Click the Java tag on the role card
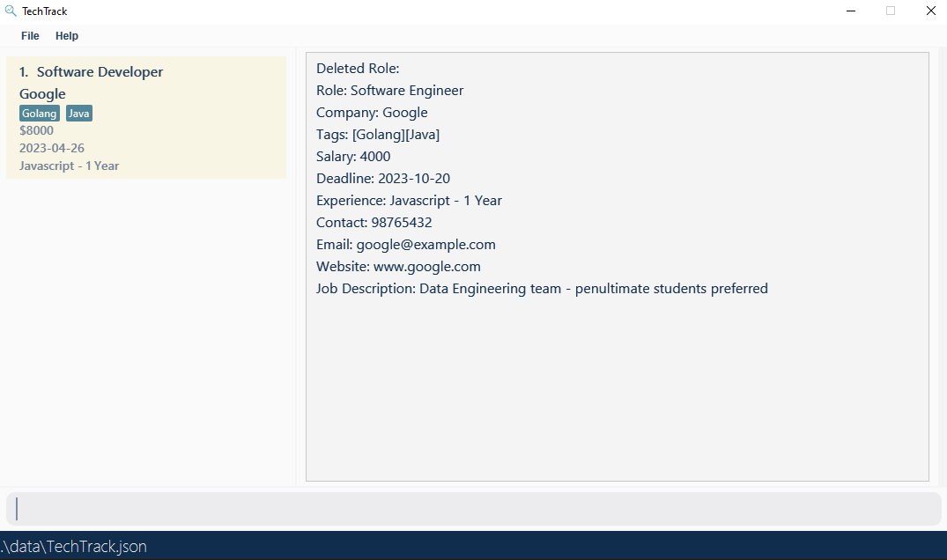 (79, 114)
